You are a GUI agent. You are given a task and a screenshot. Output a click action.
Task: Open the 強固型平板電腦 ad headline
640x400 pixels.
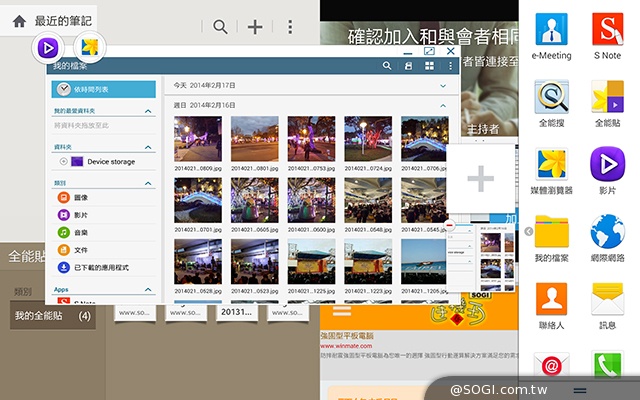[x=347, y=336]
